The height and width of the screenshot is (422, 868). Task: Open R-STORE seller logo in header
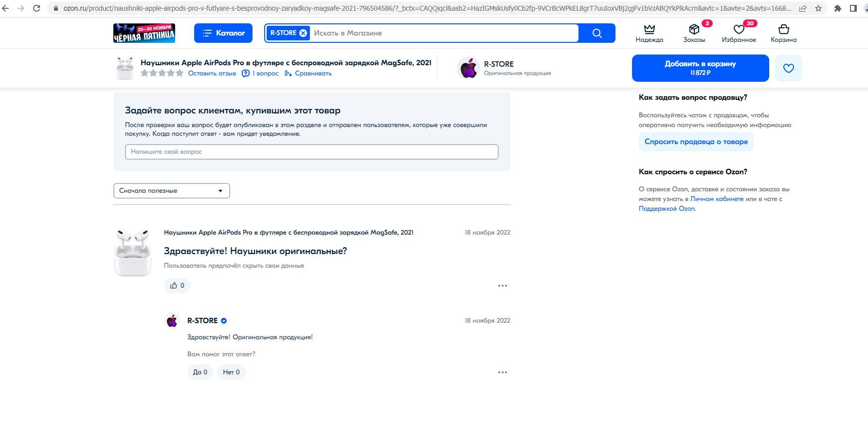click(x=469, y=68)
